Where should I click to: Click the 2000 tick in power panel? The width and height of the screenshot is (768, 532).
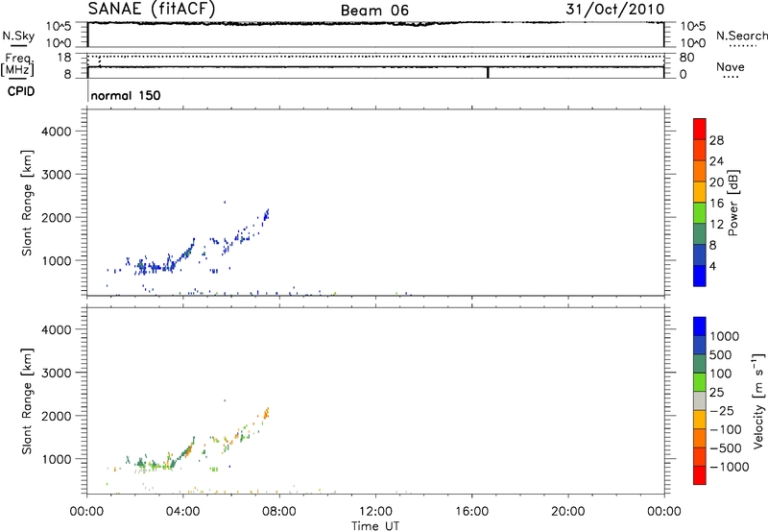click(x=57, y=217)
